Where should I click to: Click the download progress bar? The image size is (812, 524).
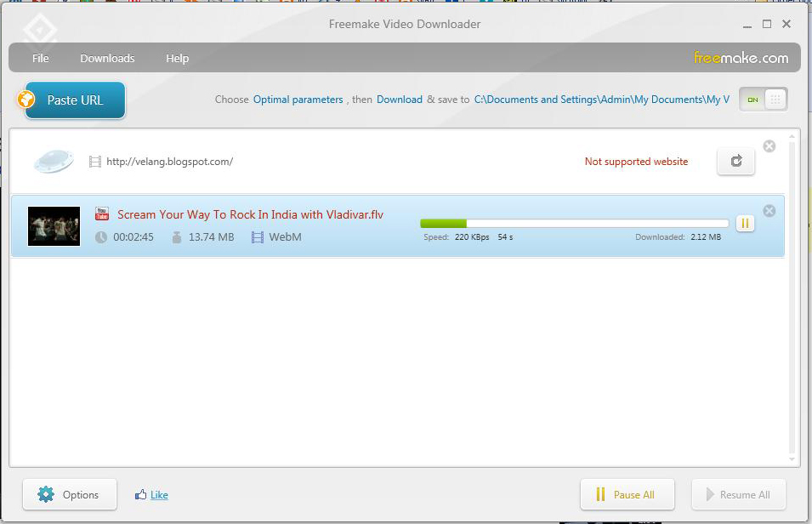pos(574,224)
